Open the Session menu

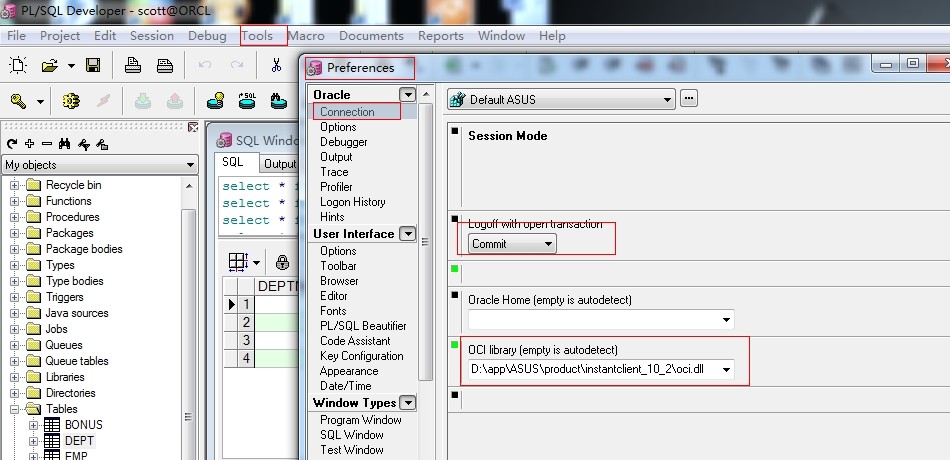152,36
